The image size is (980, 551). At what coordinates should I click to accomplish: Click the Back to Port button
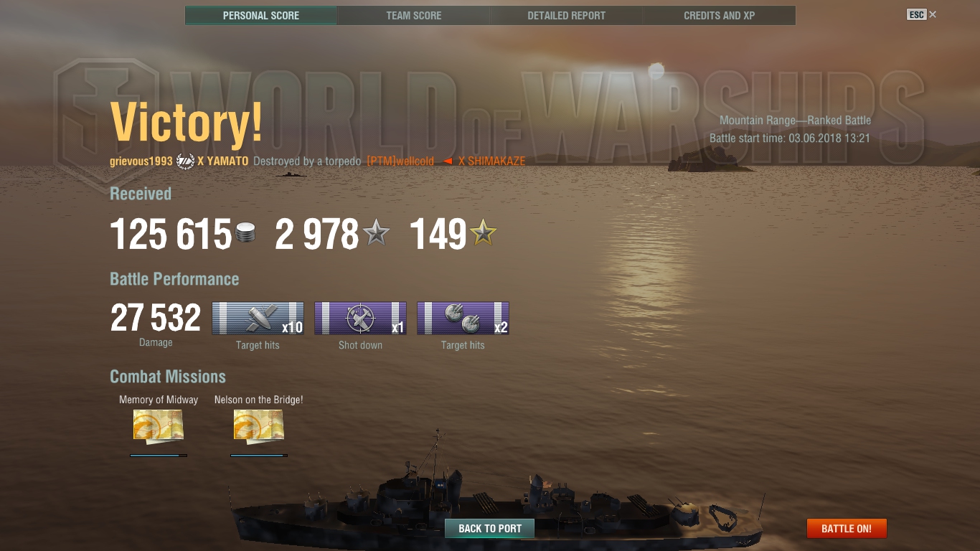pos(490,529)
